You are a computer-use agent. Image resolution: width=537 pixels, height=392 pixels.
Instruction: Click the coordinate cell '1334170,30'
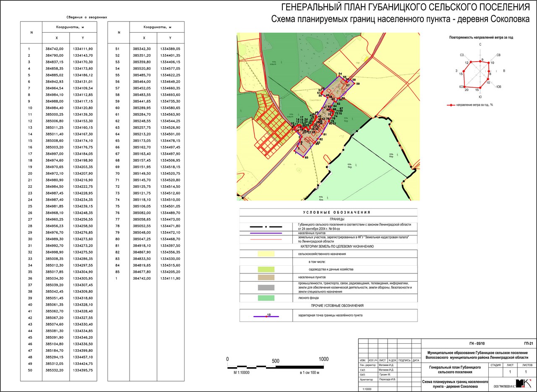coord(82,62)
